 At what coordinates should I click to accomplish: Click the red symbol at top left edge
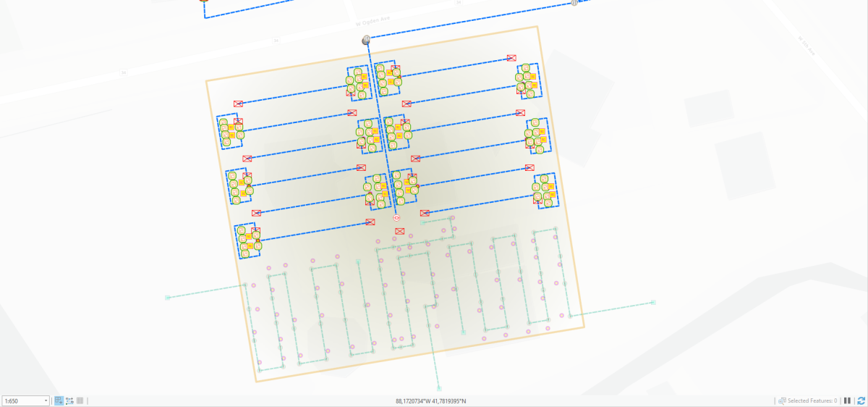coord(203,1)
